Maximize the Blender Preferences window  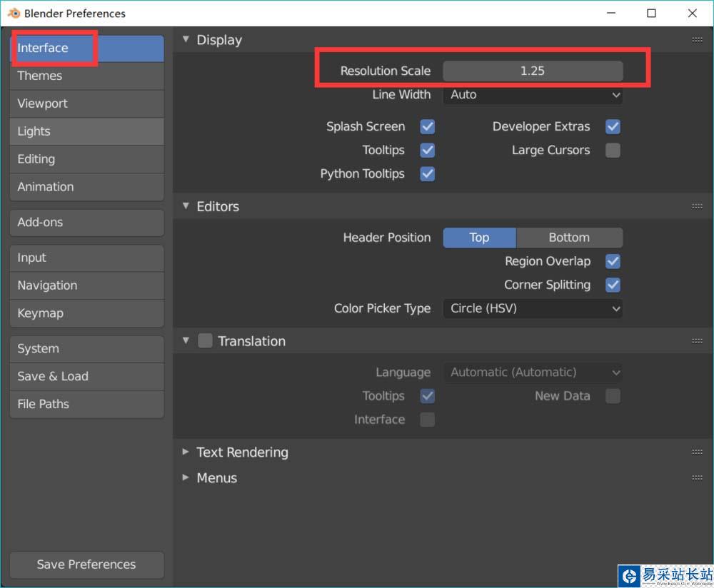651,13
